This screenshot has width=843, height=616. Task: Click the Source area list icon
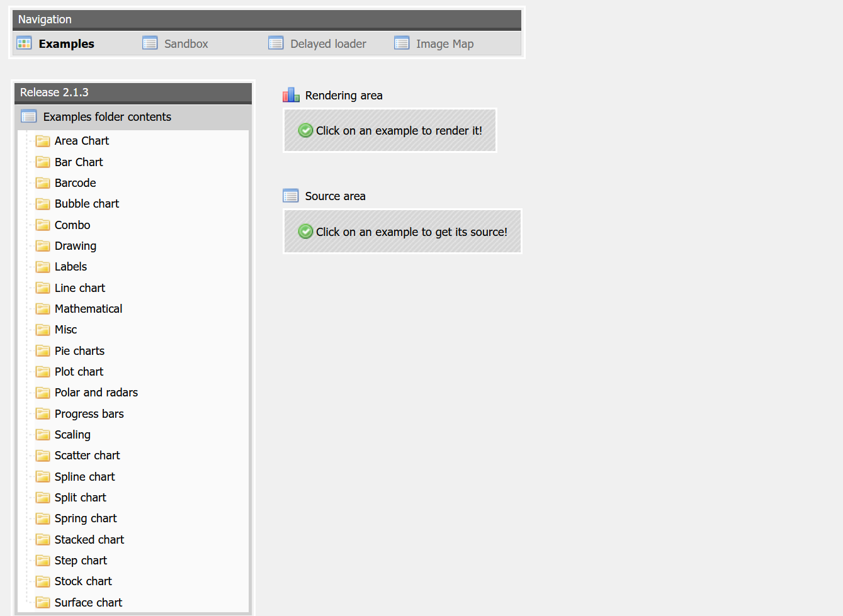point(291,196)
